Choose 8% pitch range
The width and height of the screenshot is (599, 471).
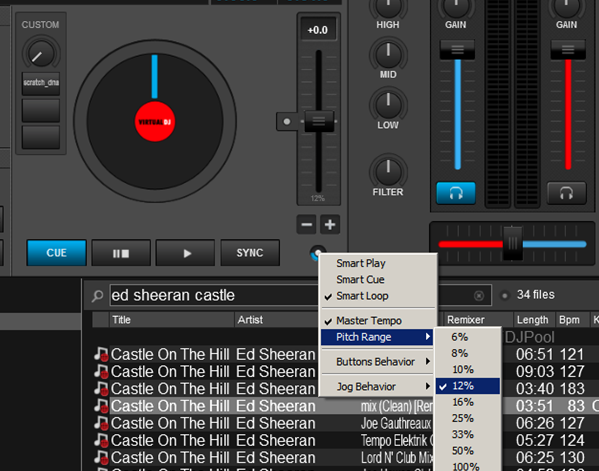point(468,353)
